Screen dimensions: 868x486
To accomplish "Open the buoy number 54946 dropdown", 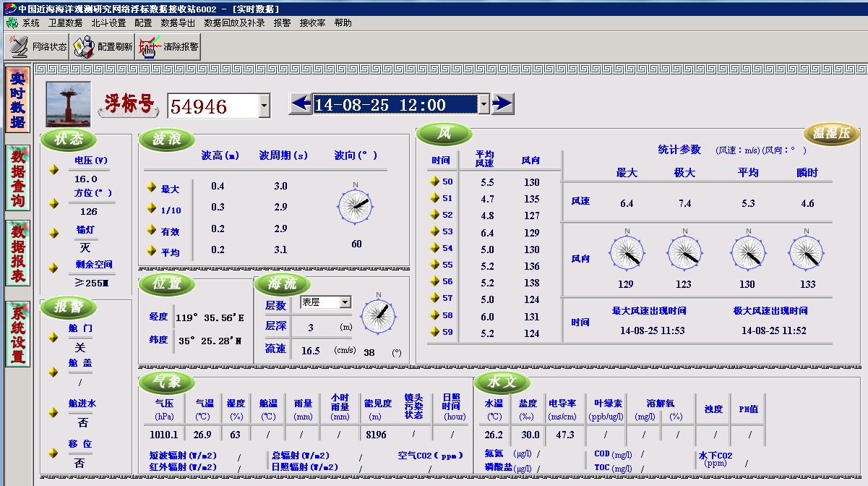I will pos(264,107).
